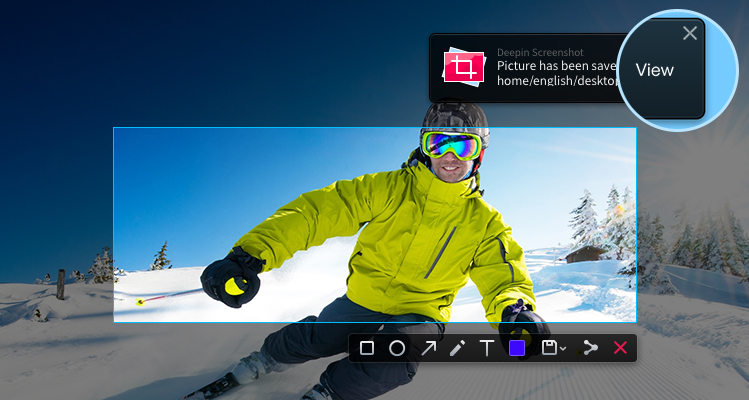Click the share icon in toolbar
The width and height of the screenshot is (749, 400).
[590, 348]
